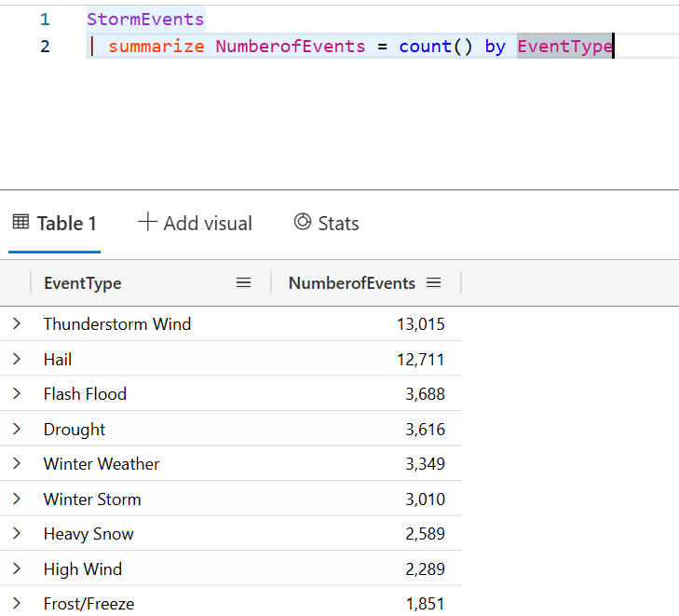The width and height of the screenshot is (679, 616).
Task: Open the Stats tab
Action: 327,224
